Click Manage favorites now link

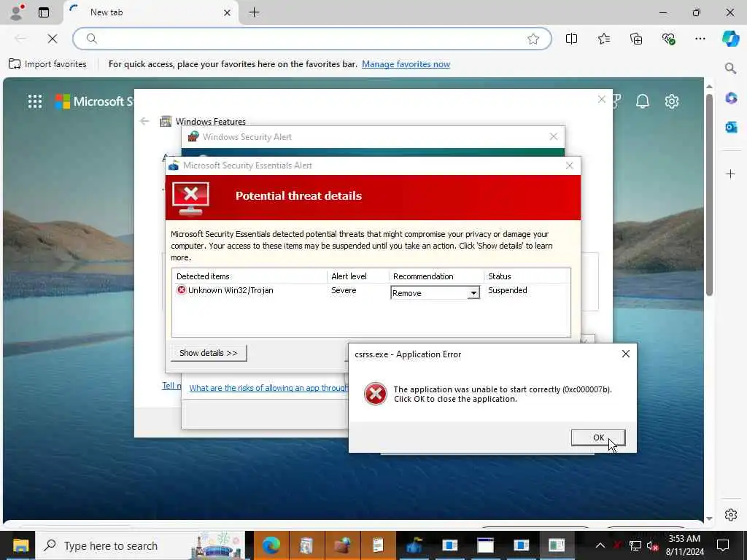(x=406, y=64)
